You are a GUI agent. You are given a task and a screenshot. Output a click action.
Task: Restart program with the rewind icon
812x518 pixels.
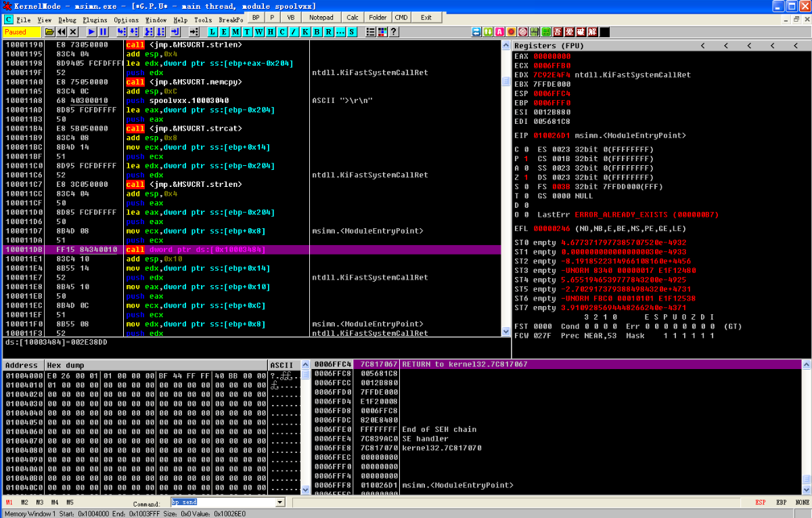[61, 32]
